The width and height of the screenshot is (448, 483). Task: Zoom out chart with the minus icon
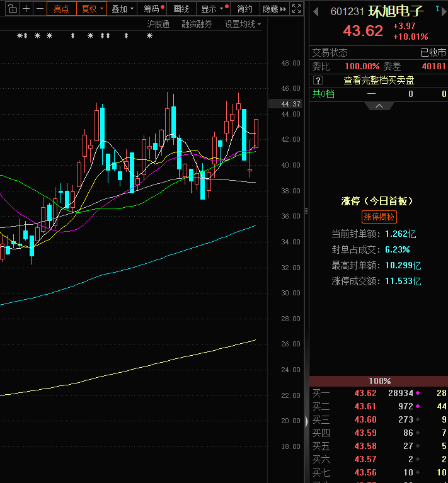[40, 9]
